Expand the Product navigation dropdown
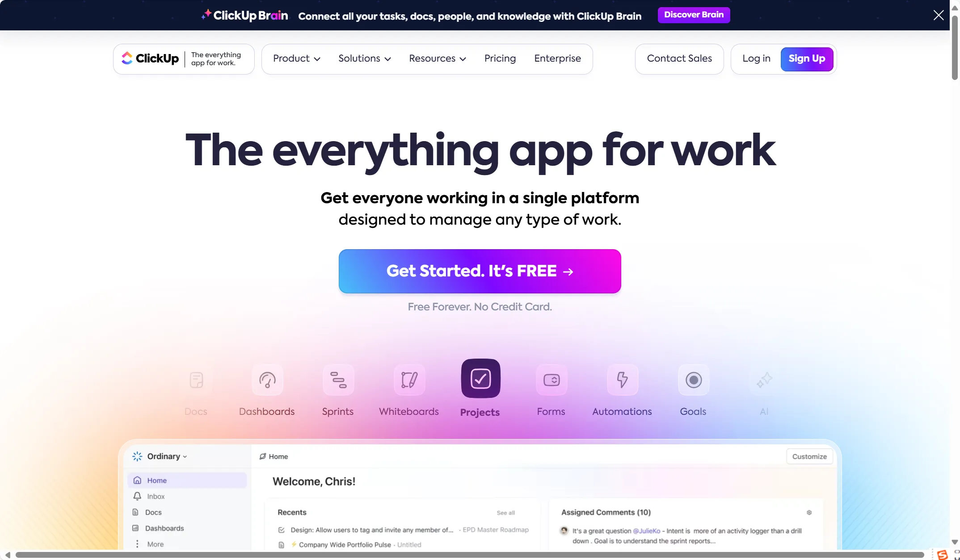Screen dimensions: 960x560 point(296,59)
